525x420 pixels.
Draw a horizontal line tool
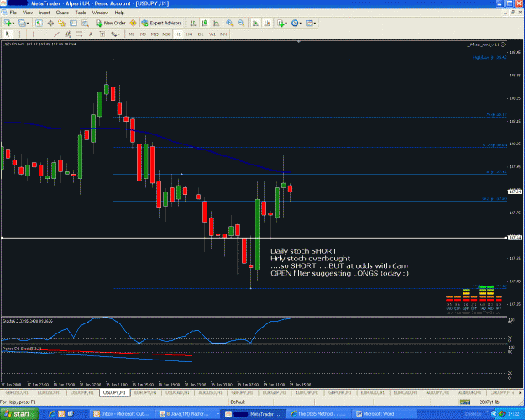click(x=45, y=34)
